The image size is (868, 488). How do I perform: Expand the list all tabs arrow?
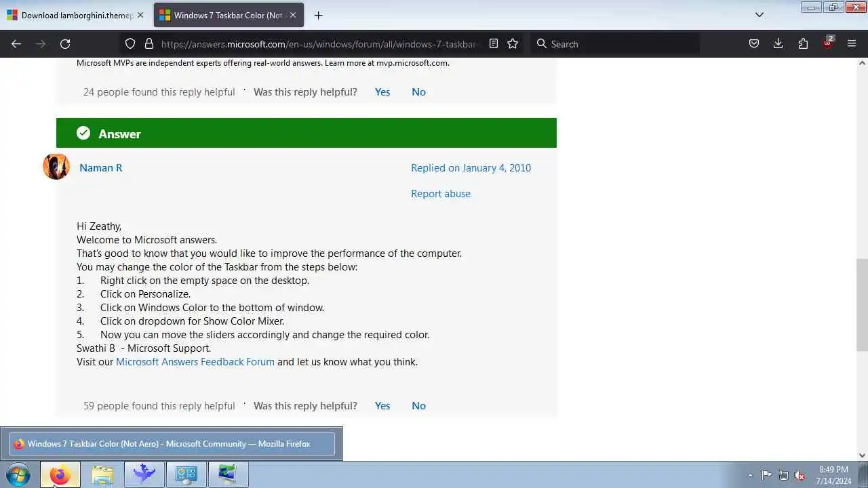[x=759, y=15]
